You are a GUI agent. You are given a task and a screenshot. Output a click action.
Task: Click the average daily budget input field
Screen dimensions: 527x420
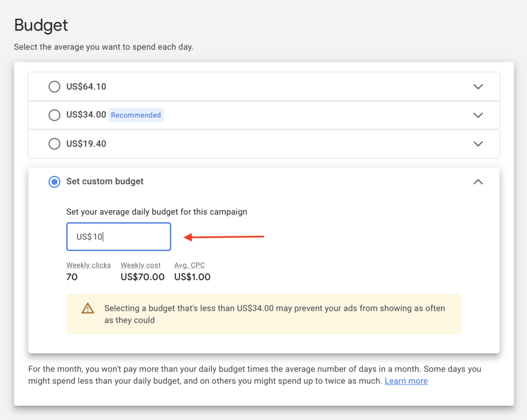(x=118, y=237)
